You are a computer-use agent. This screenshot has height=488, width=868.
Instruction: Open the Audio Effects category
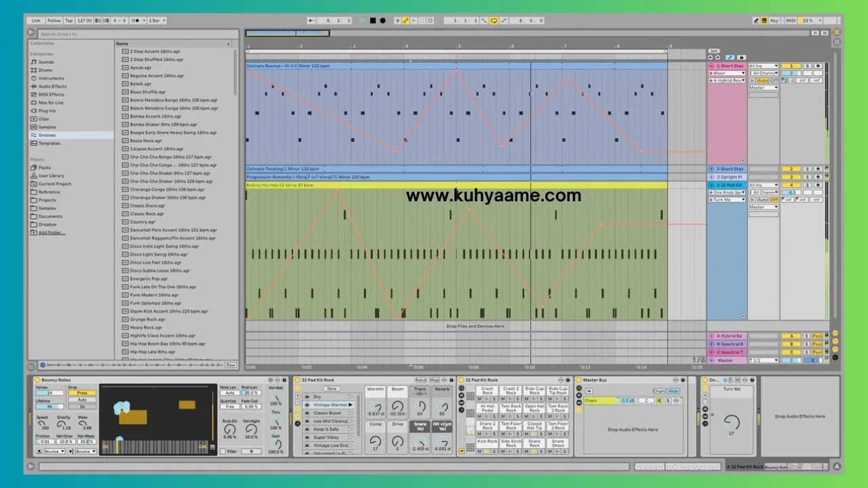(x=52, y=86)
